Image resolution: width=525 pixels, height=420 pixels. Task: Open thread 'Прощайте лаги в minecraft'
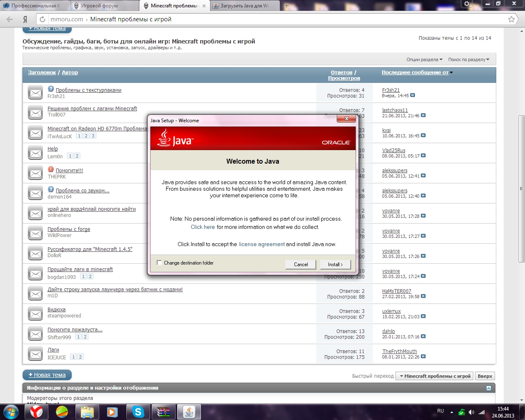[x=80, y=269]
